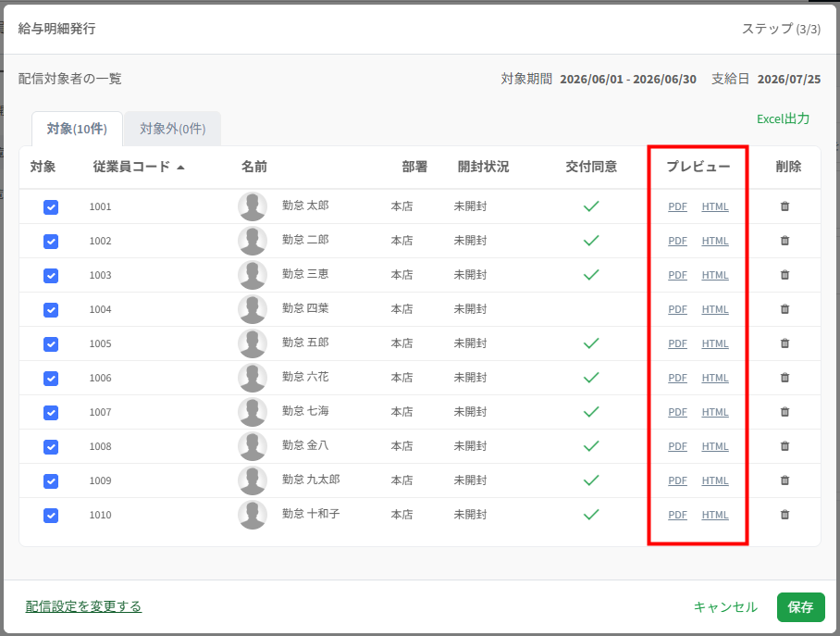This screenshot has height=636, width=840.
Task: Click キャンセル button
Action: point(725,607)
